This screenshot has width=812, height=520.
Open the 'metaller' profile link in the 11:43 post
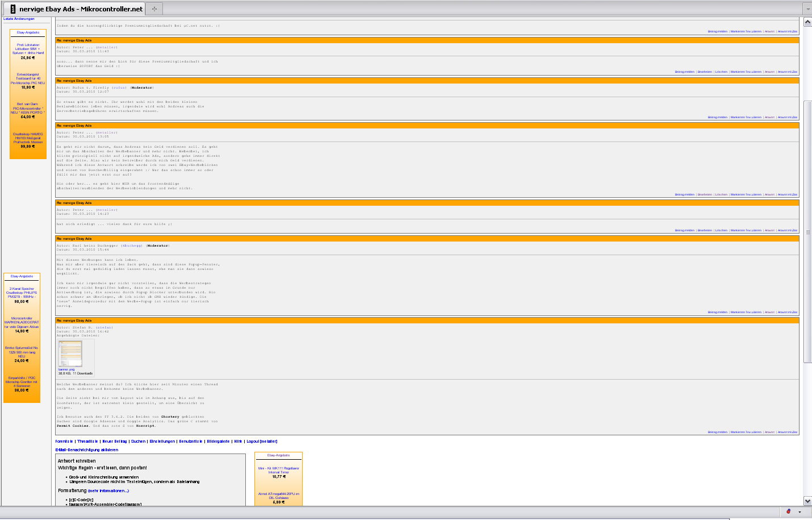(x=107, y=47)
